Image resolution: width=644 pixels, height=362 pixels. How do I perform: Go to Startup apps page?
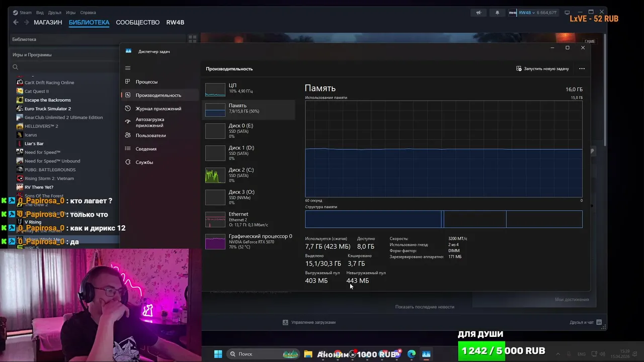(150, 122)
